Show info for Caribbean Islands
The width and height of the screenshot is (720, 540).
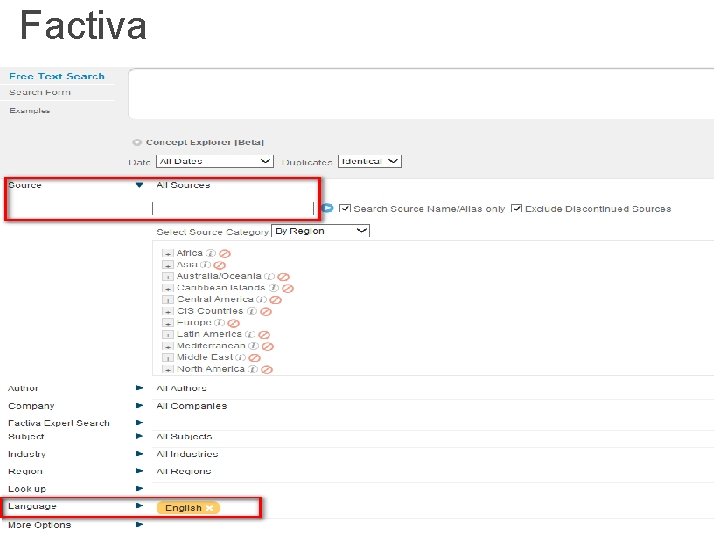click(x=274, y=288)
